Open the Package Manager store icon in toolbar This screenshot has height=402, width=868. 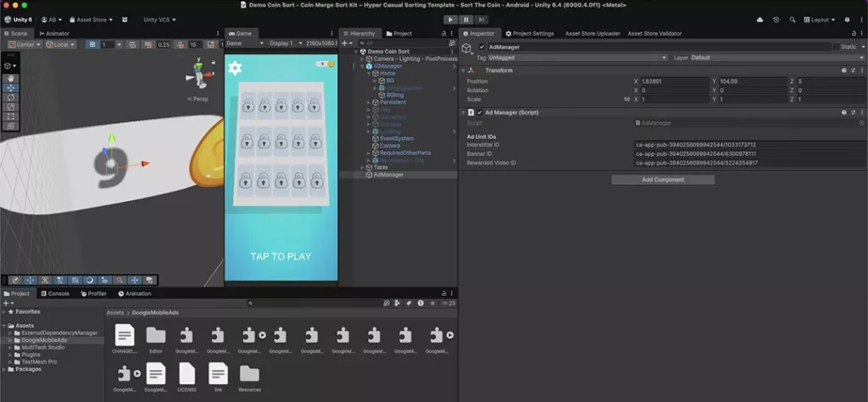coord(125,20)
